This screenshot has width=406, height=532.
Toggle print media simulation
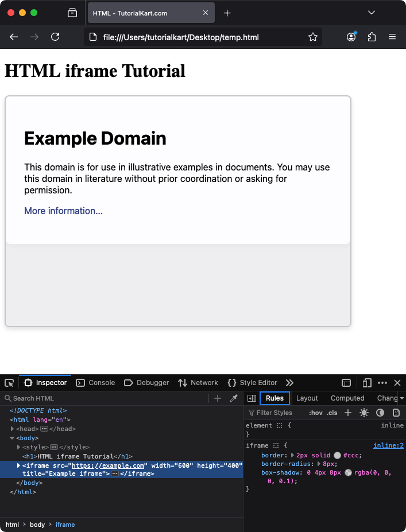pyautogui.click(x=396, y=413)
